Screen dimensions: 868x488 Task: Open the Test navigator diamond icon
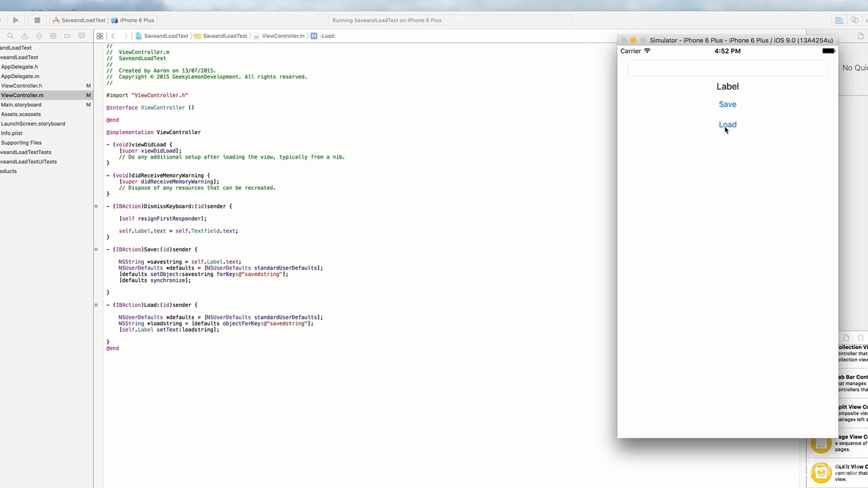(x=39, y=36)
